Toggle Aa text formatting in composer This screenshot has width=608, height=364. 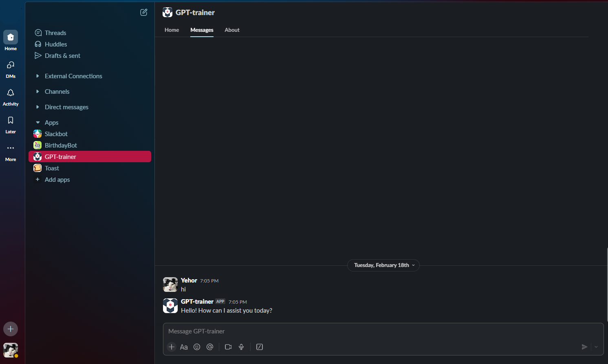(184, 347)
